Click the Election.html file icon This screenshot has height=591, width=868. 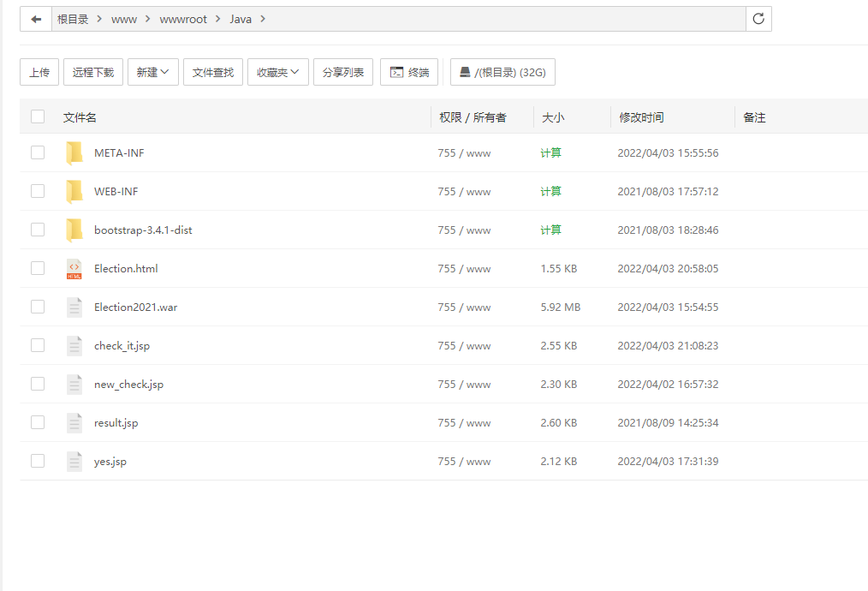(74, 269)
